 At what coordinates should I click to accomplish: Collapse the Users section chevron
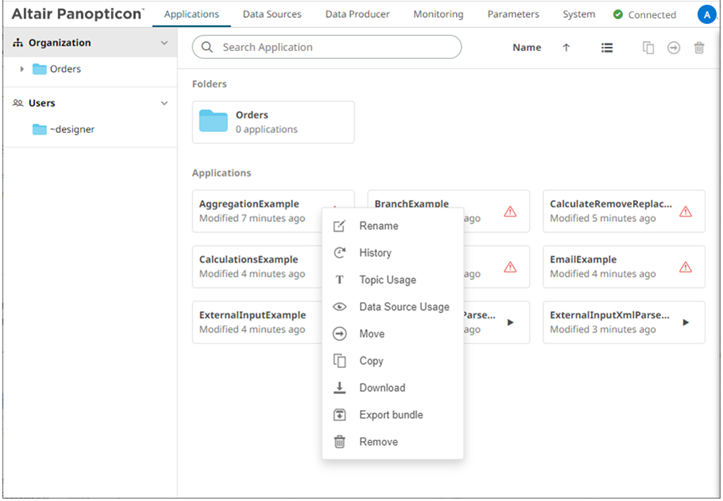coord(165,103)
